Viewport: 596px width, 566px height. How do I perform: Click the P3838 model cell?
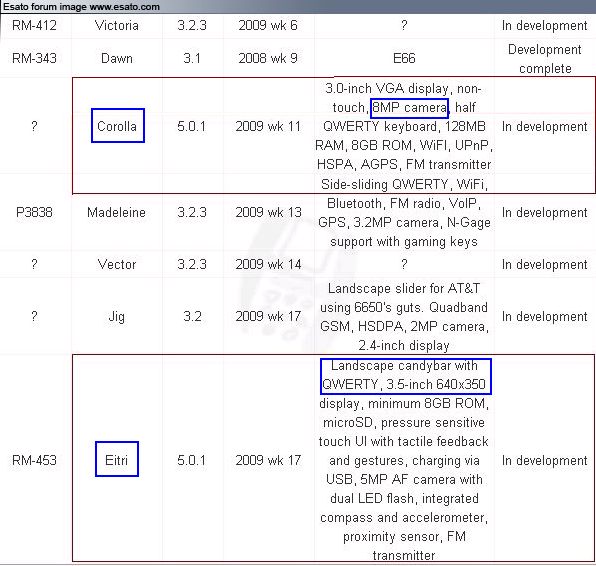[34, 212]
